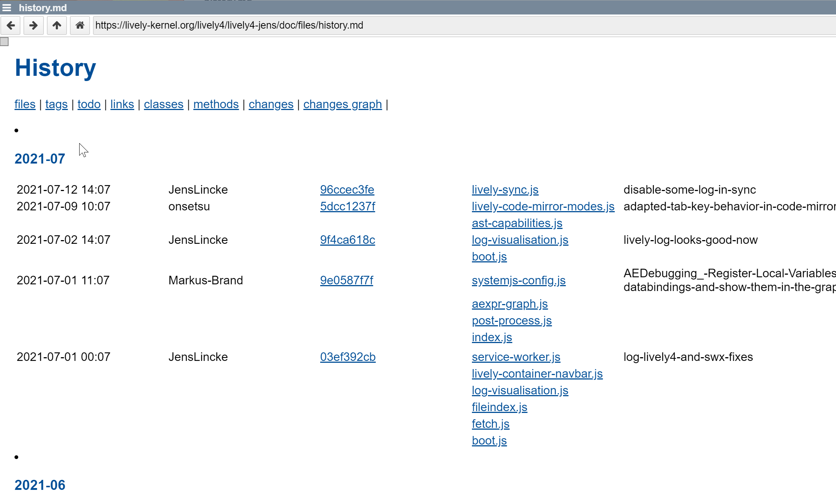The width and height of the screenshot is (836, 504).
Task: Click the forward navigation arrow
Action: [x=33, y=25]
